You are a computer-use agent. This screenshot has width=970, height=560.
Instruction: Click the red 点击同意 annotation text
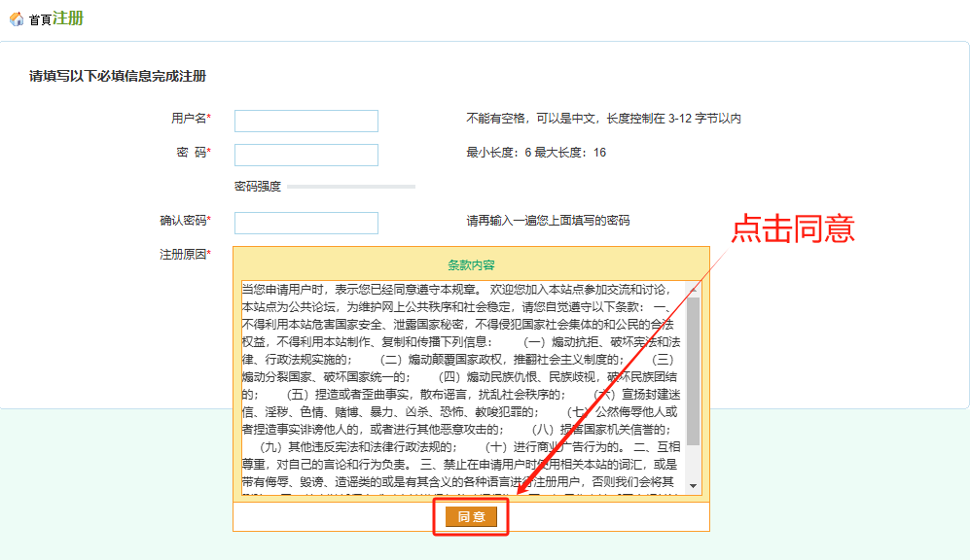coord(792,227)
